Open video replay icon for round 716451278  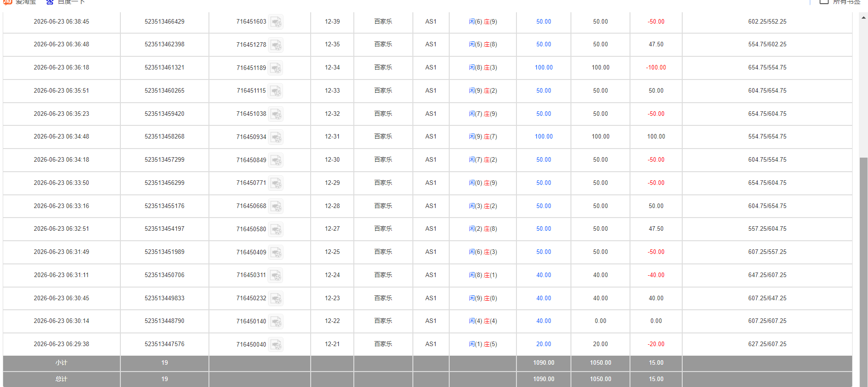click(276, 45)
